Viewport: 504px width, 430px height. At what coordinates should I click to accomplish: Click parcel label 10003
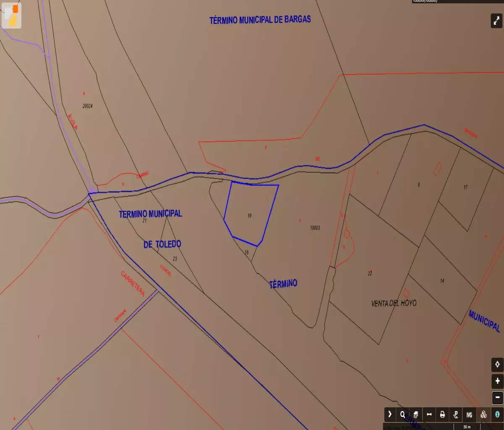pyautogui.click(x=315, y=228)
